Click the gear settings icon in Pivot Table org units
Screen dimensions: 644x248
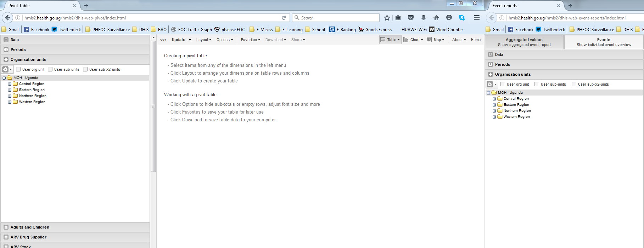7,69
